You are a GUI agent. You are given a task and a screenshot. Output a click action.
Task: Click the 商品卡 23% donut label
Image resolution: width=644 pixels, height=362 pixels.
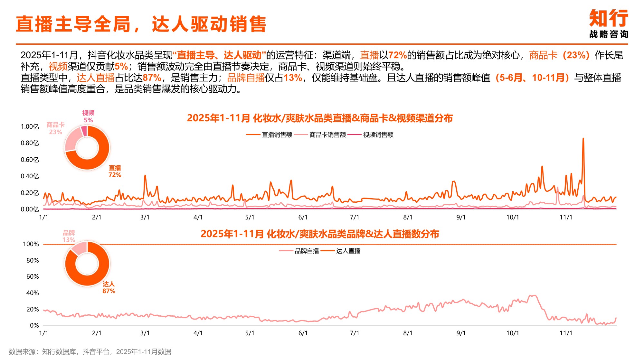click(55, 128)
